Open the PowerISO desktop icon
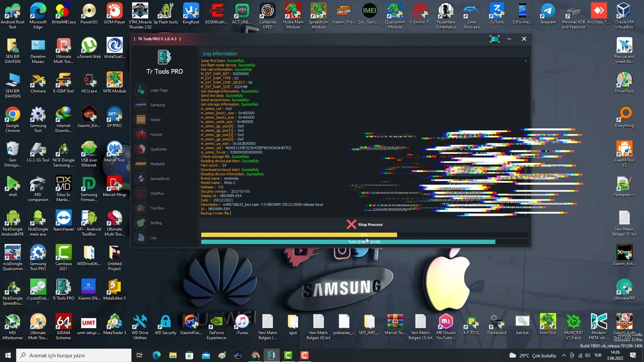This screenshot has width=644, height=362. [x=89, y=15]
